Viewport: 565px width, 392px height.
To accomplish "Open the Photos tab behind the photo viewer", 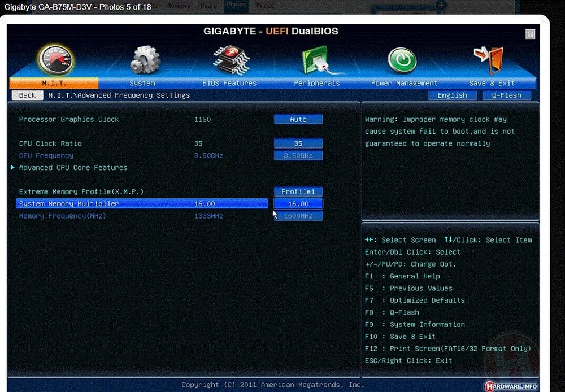I will click(x=236, y=5).
